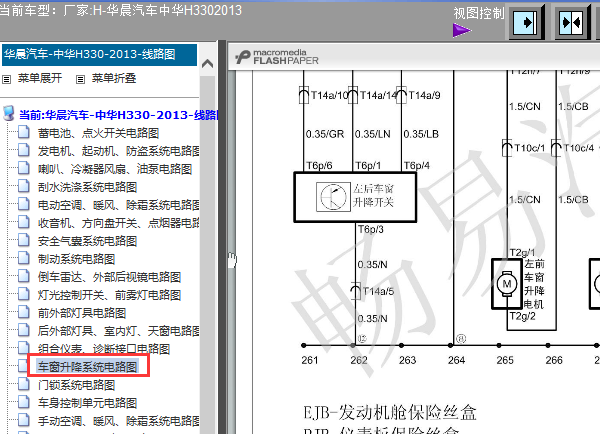
Task: Open 门锁系统电路图
Action: pyautogui.click(x=76, y=385)
